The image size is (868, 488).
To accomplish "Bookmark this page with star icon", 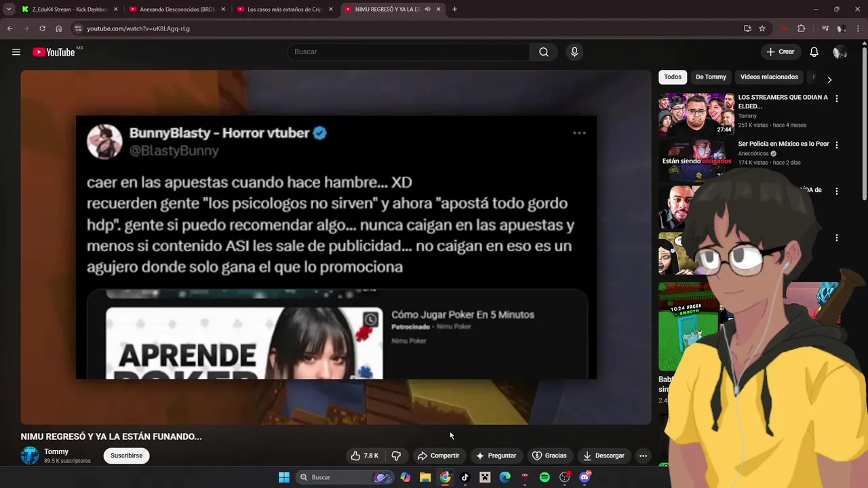I will [x=762, y=28].
